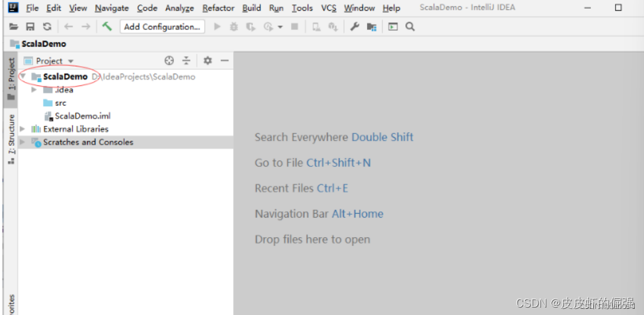Toggle the 7: Structure side tab
This screenshot has width=644, height=315.
click(x=10, y=138)
